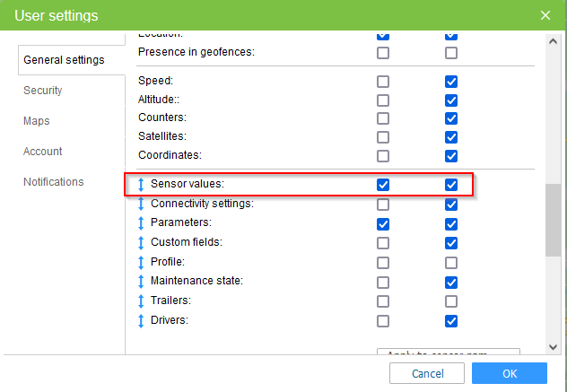The height and width of the screenshot is (392, 567).
Task: Switch to the Maps tab
Action: coord(37,121)
